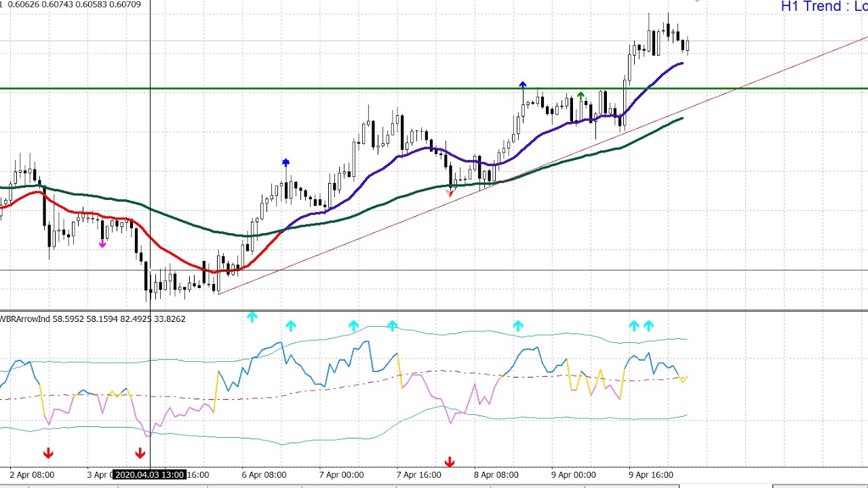
Task: Click the rightmost cyan up arrow in the indicator window
Action: [x=648, y=326]
